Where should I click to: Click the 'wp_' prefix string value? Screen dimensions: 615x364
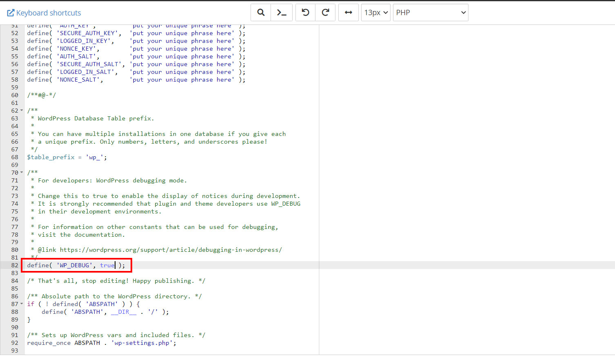tap(95, 157)
